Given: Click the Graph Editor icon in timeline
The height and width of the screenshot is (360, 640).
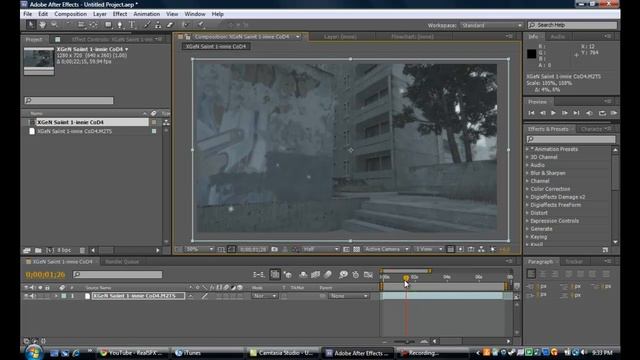Looking at the screenshot, I should (x=368, y=275).
